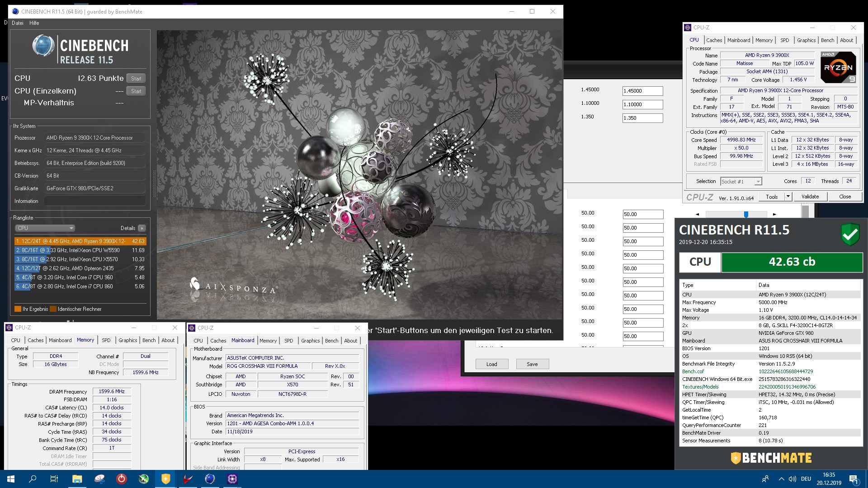Open Windows search from the taskbar

33,479
